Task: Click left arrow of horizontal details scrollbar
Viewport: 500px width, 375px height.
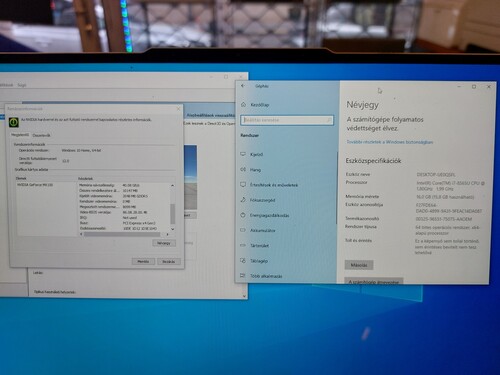Action: [81, 234]
